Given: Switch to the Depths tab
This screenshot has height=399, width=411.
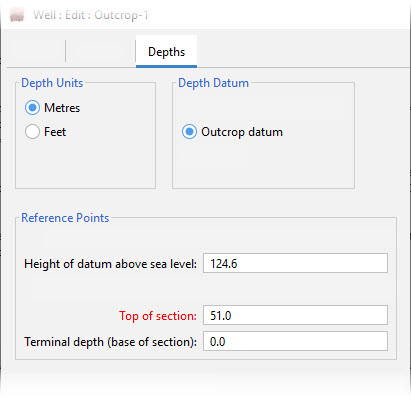Looking at the screenshot, I should coord(166,52).
